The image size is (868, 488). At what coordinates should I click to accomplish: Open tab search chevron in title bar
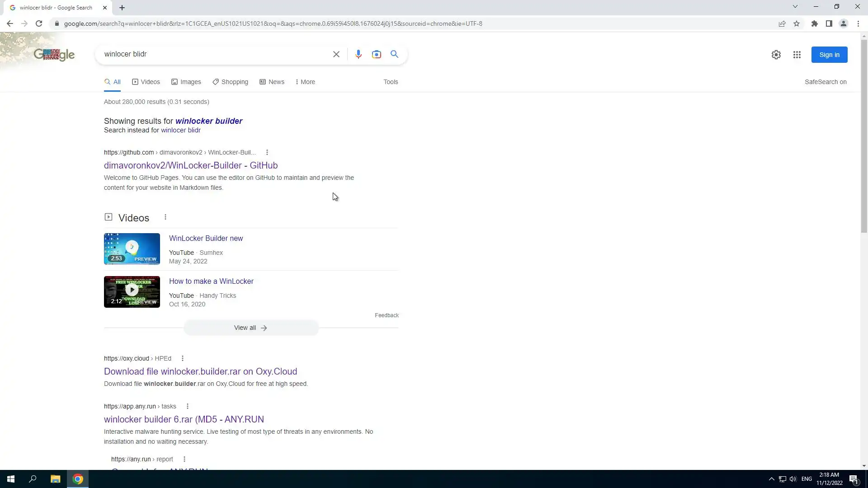click(x=795, y=7)
